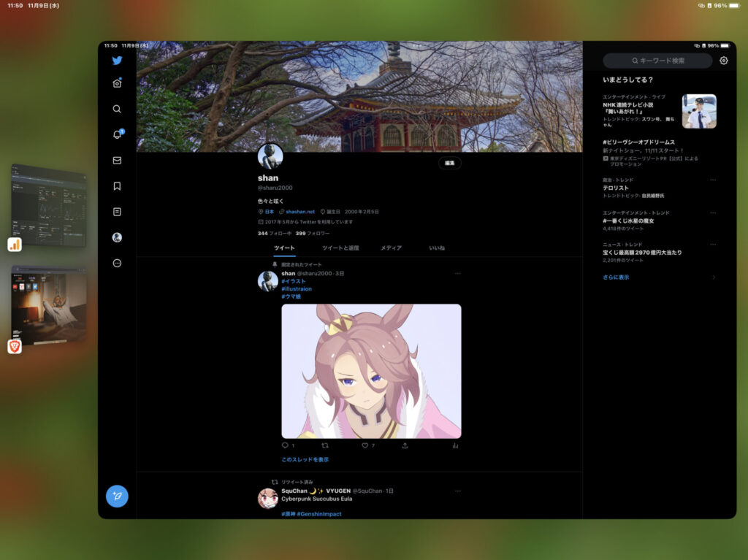The width and height of the screenshot is (748, 560).
Task: Switch to the メディア tab
Action: pyautogui.click(x=391, y=248)
